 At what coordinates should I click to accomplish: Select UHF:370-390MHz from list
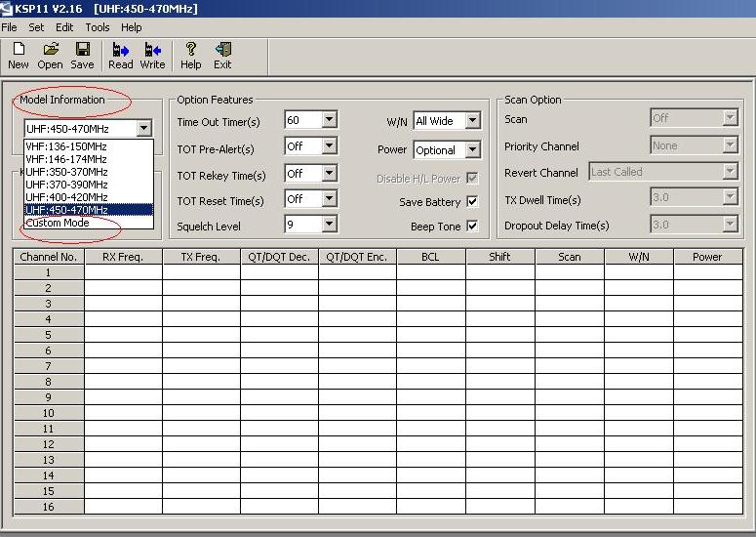pos(89,185)
